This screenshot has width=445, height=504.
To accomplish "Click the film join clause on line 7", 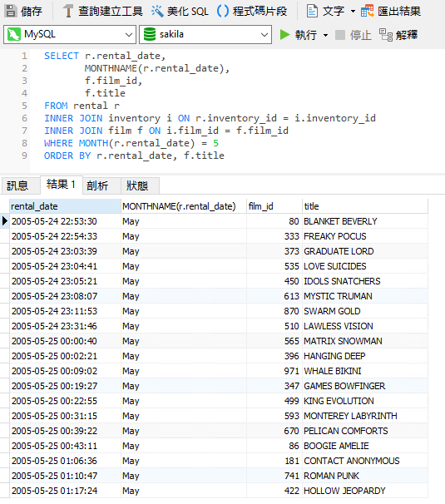I will [166, 131].
